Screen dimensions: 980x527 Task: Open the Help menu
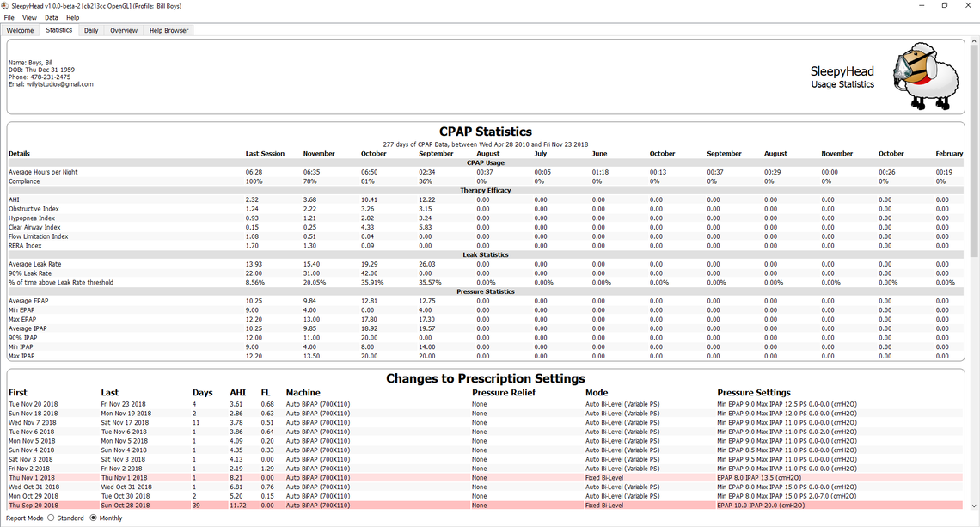72,17
